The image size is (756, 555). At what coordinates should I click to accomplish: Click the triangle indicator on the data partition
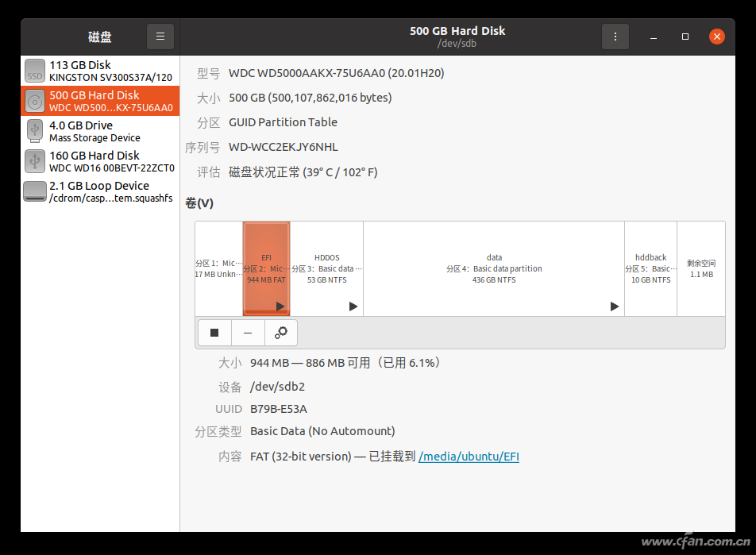[x=614, y=306]
